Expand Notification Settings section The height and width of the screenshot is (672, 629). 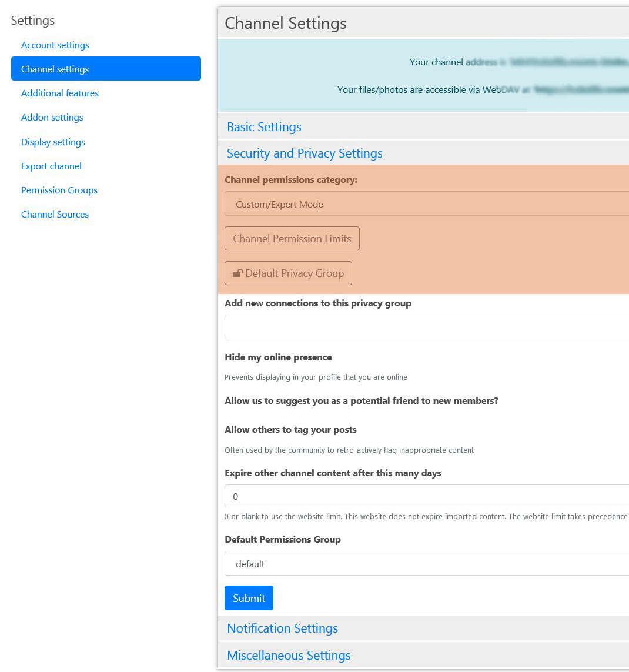point(282,628)
